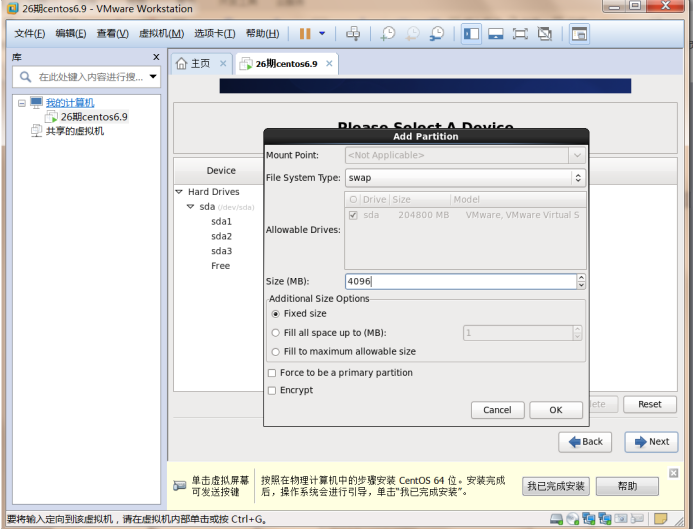Close the 主页 tab
This screenshot has height=529, width=693.
pyautogui.click(x=223, y=63)
